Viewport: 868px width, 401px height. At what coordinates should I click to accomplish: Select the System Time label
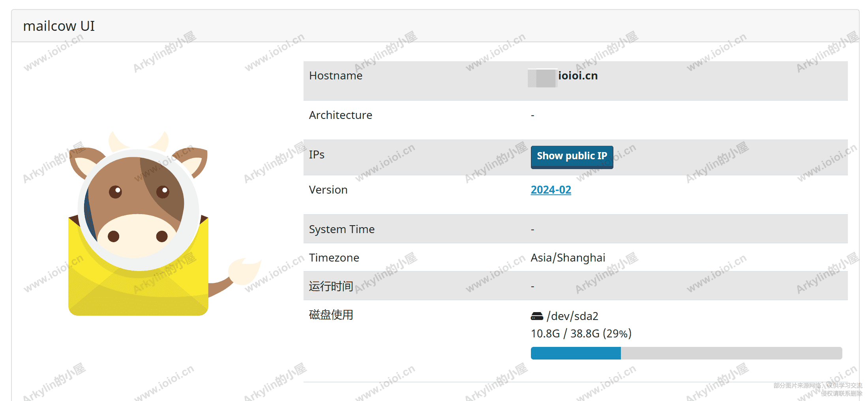coord(342,229)
